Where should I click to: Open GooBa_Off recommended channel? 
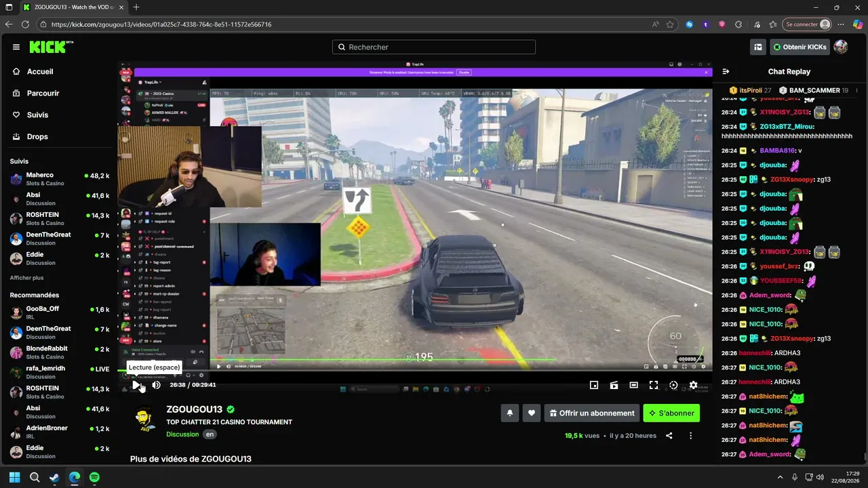[x=60, y=312]
